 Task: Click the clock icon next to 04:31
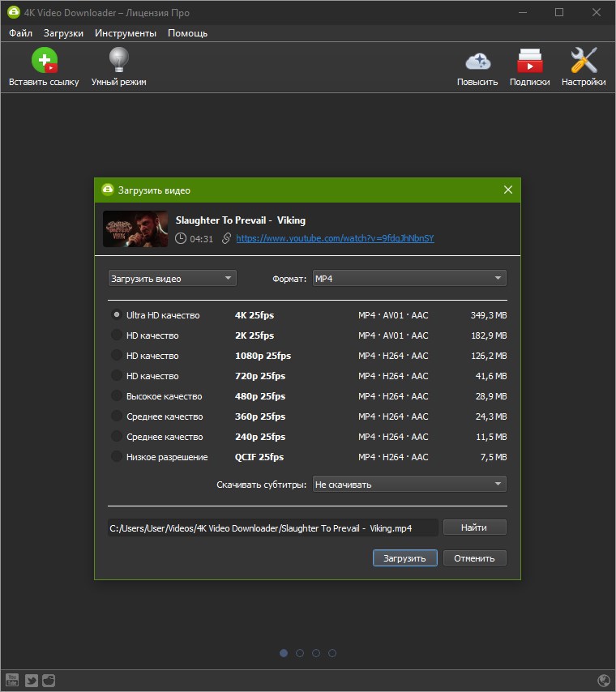(181, 238)
